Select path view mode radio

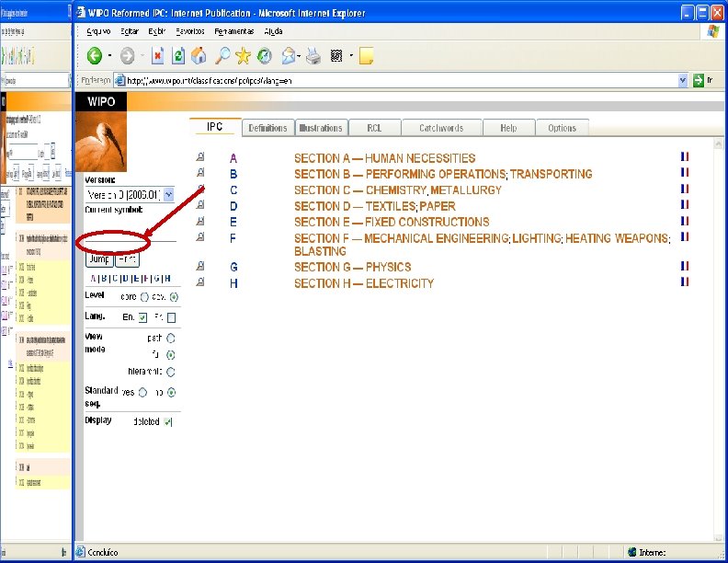(x=171, y=339)
